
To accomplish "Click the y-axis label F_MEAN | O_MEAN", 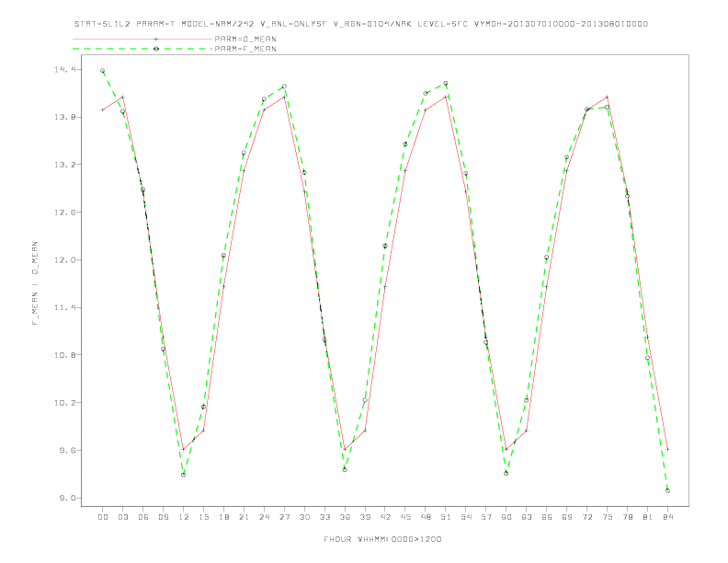I will point(35,283).
